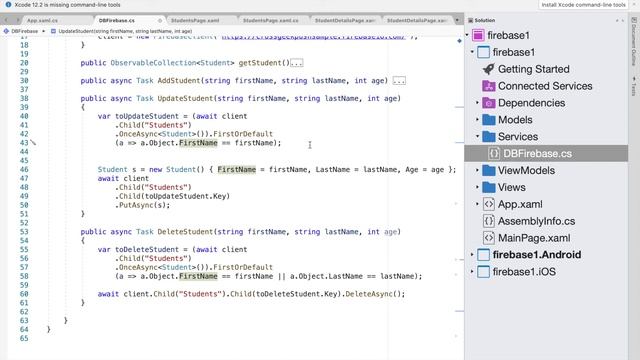Switch to the StudentsPage.xaml tab
The width and height of the screenshot is (640, 360).
click(x=195, y=20)
